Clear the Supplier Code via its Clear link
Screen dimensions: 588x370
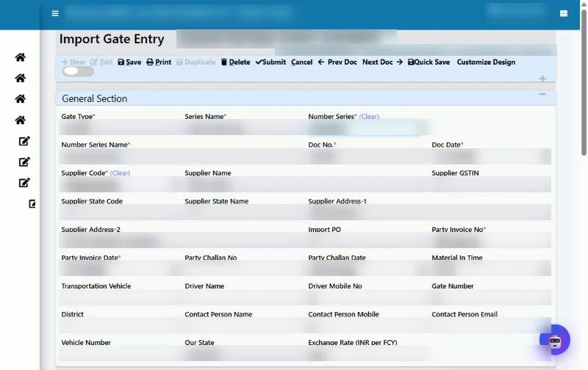(120, 173)
